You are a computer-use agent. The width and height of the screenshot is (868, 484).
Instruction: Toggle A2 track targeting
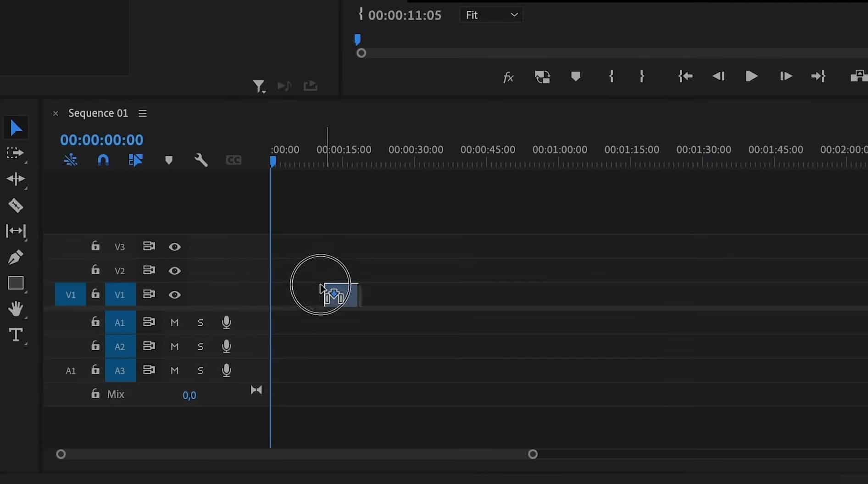[x=120, y=346]
